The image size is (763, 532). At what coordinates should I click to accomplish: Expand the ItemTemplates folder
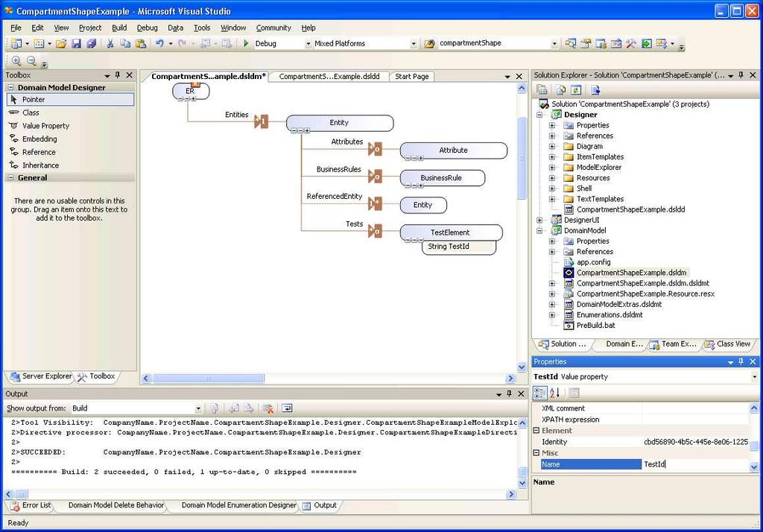[x=552, y=156]
